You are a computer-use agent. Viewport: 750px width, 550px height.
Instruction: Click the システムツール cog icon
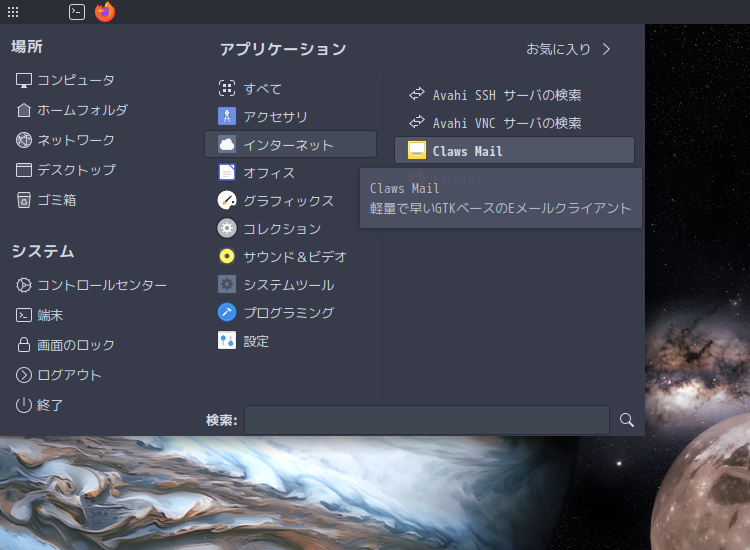click(227, 285)
